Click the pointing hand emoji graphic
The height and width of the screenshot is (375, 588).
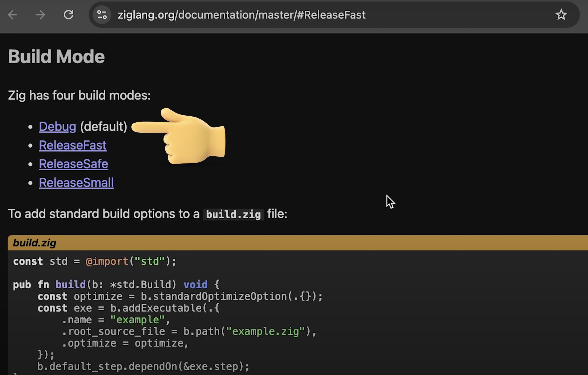(x=182, y=136)
